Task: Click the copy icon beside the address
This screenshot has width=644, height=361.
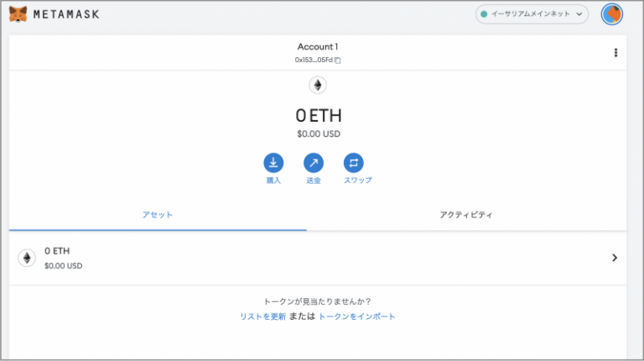Action: (x=338, y=60)
